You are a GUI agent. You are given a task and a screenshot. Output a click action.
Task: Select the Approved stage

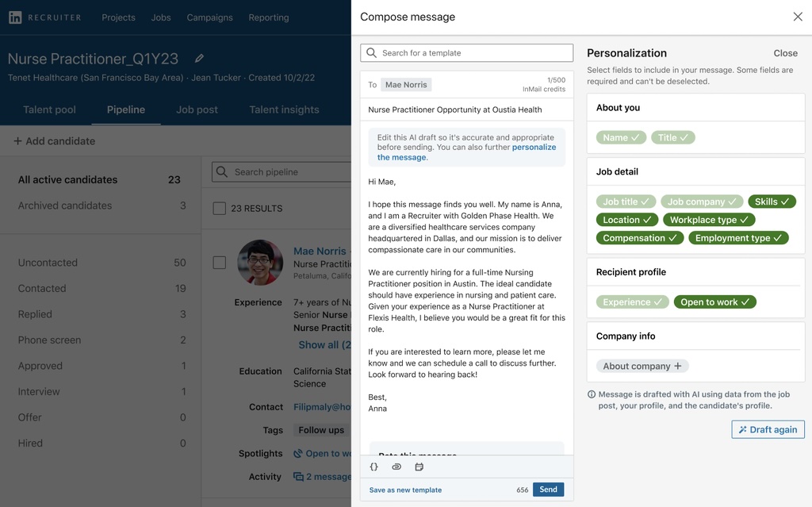coord(101,366)
